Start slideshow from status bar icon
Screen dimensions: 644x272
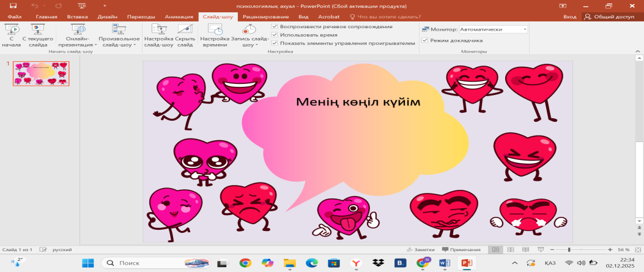pos(541,250)
